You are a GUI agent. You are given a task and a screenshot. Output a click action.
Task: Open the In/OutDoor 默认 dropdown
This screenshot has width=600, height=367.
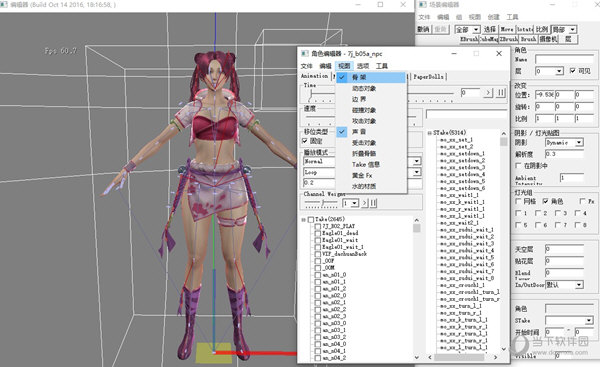pos(579,285)
